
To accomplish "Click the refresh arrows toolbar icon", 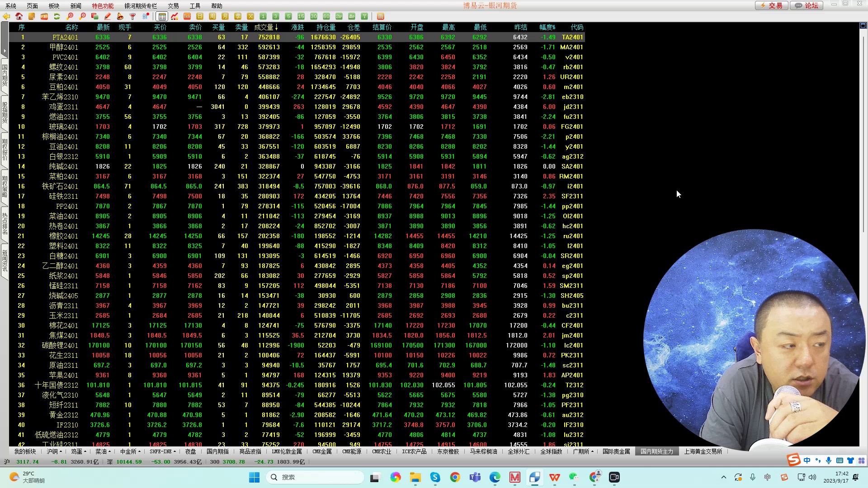I will point(57,16).
